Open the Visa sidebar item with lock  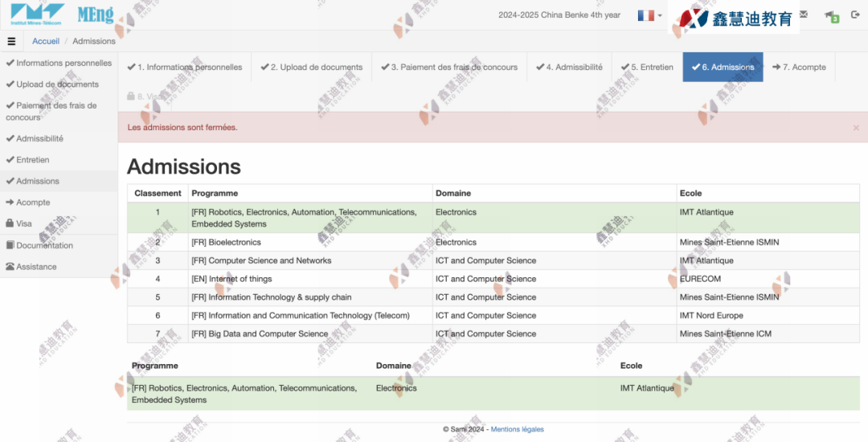59,223
